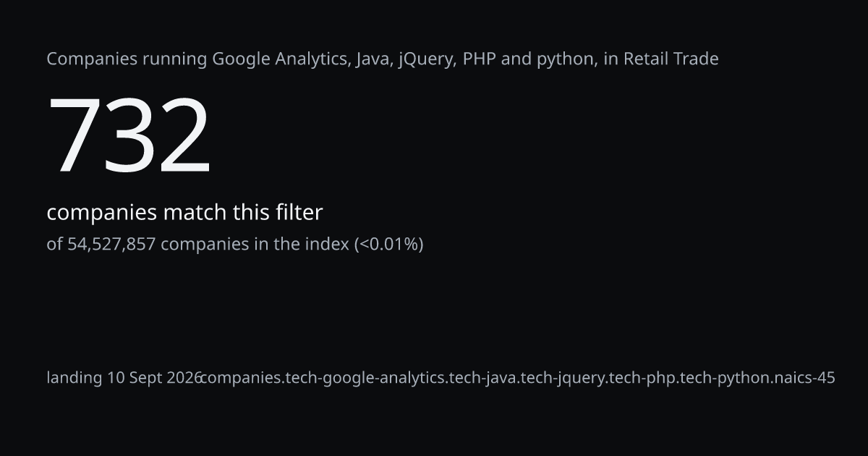Click 'companies in the index' subtitle text

pos(255,245)
